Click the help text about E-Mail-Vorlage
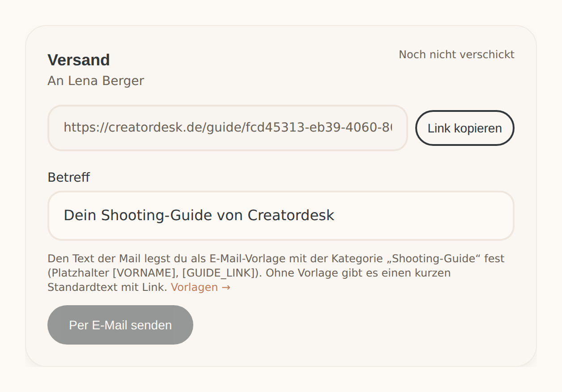Screen dimensions: 562x392 click(276, 273)
